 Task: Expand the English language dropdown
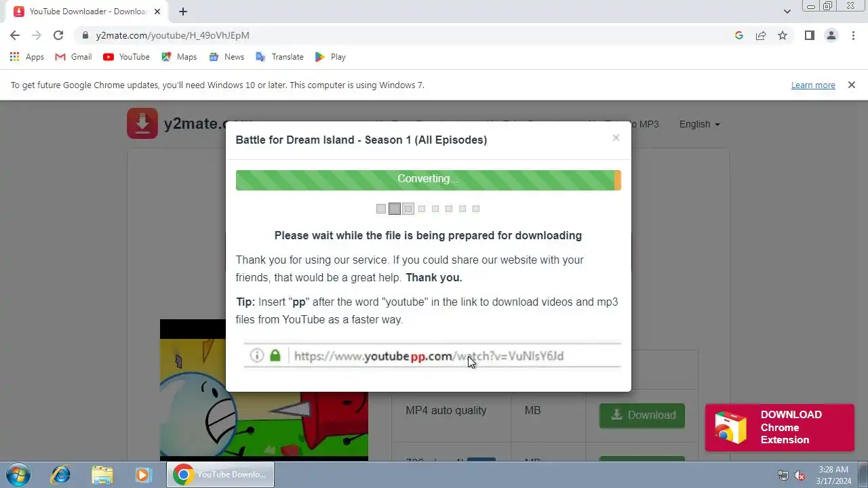(699, 124)
